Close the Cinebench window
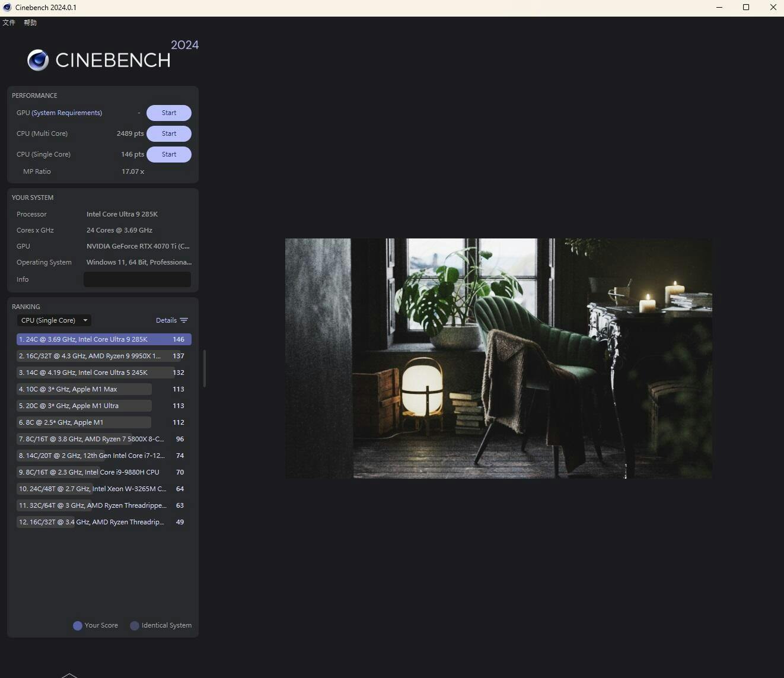Image resolution: width=784 pixels, height=678 pixels. 773,8
